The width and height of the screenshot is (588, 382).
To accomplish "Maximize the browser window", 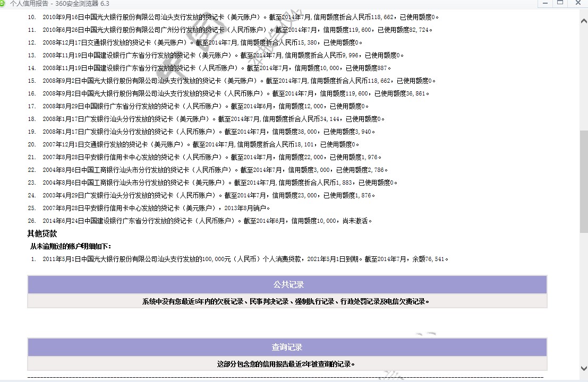I will point(560,3).
